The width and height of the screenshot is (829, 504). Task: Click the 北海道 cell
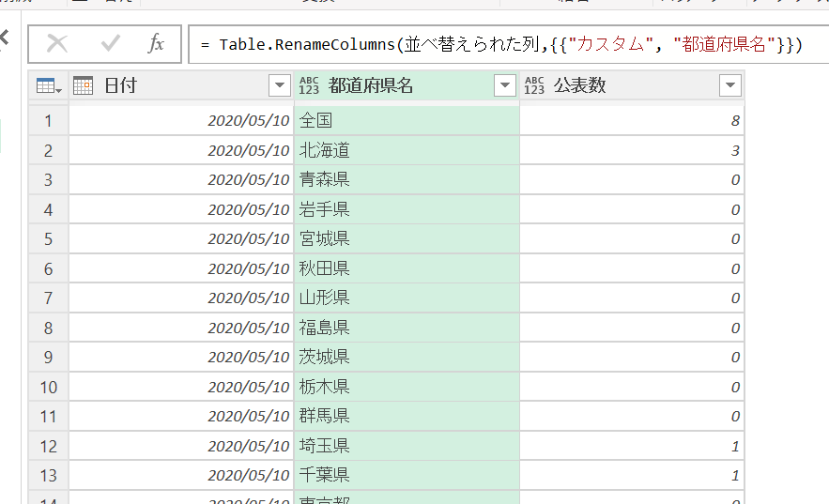pyautogui.click(x=407, y=150)
